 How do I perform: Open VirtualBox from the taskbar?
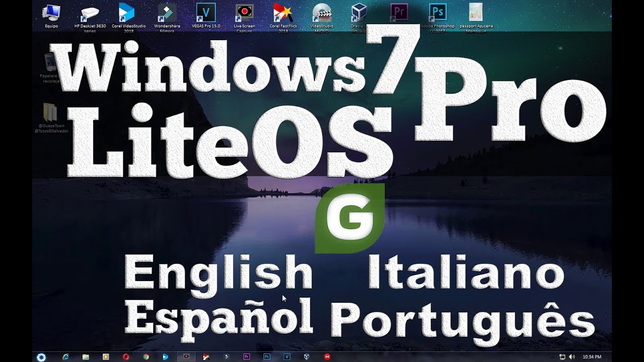(x=306, y=357)
